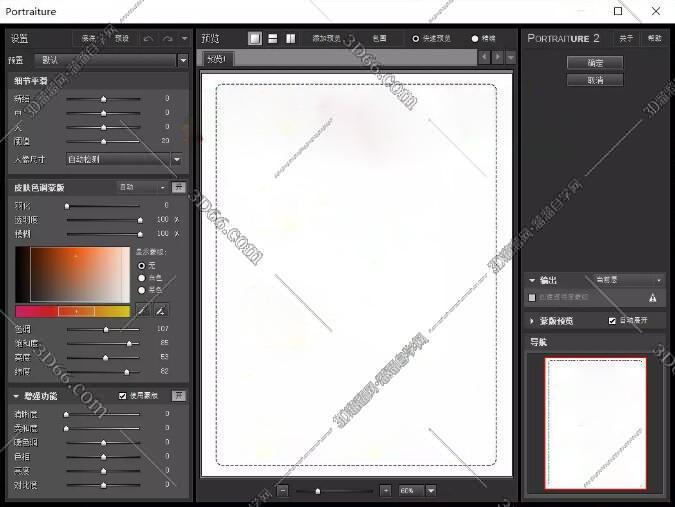Select the 预览1 tab

coord(217,59)
